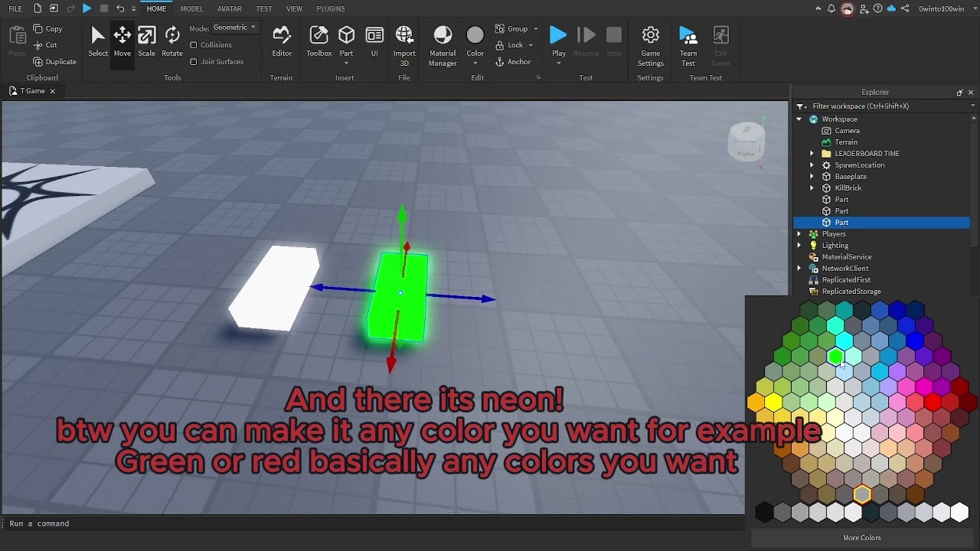
Task: Expand the SpawnLocation node
Action: [812, 165]
